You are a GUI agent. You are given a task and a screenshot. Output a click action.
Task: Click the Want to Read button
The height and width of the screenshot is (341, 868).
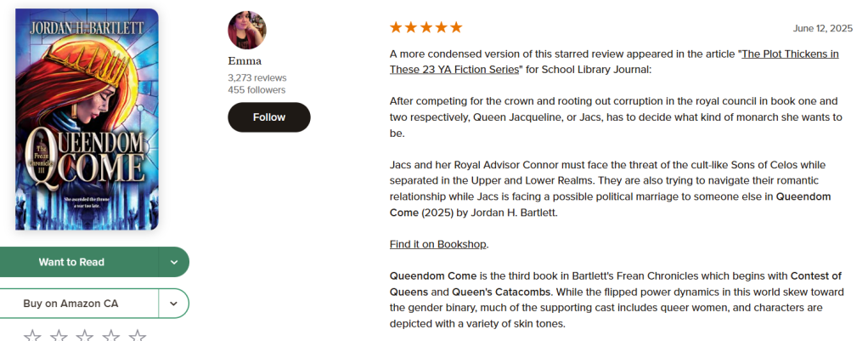71,262
